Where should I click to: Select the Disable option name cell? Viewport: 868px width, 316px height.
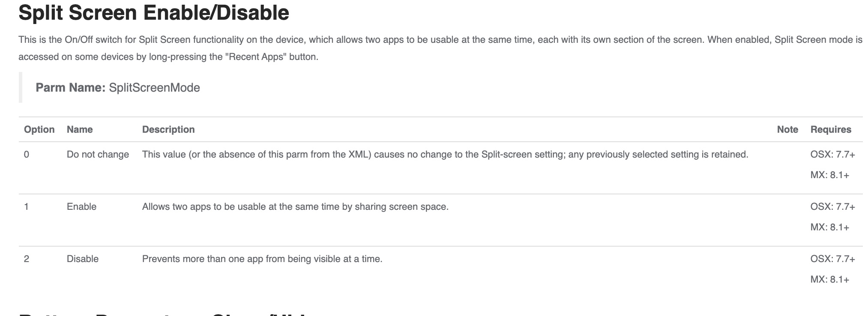(83, 259)
